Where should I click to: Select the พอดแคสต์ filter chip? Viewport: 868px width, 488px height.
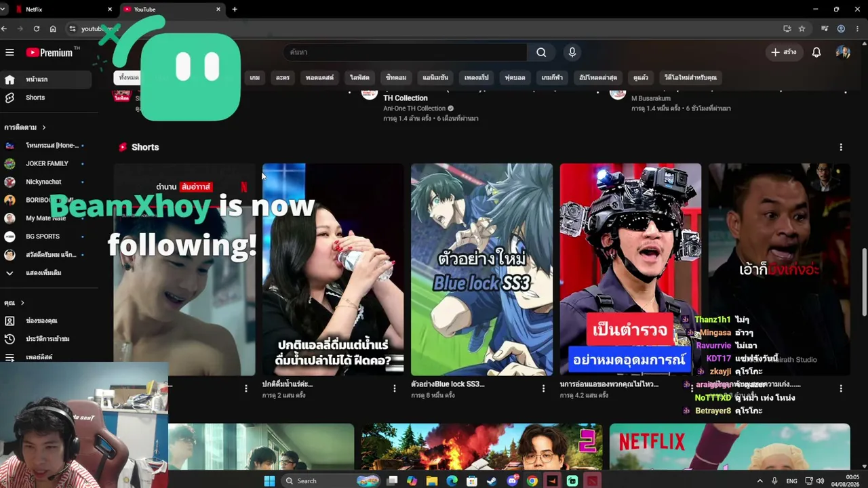click(319, 77)
